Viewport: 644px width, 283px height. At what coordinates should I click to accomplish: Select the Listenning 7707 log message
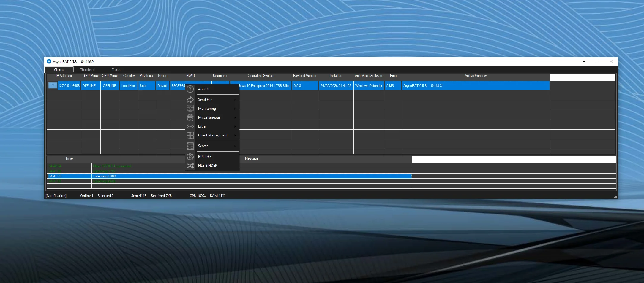(x=104, y=171)
